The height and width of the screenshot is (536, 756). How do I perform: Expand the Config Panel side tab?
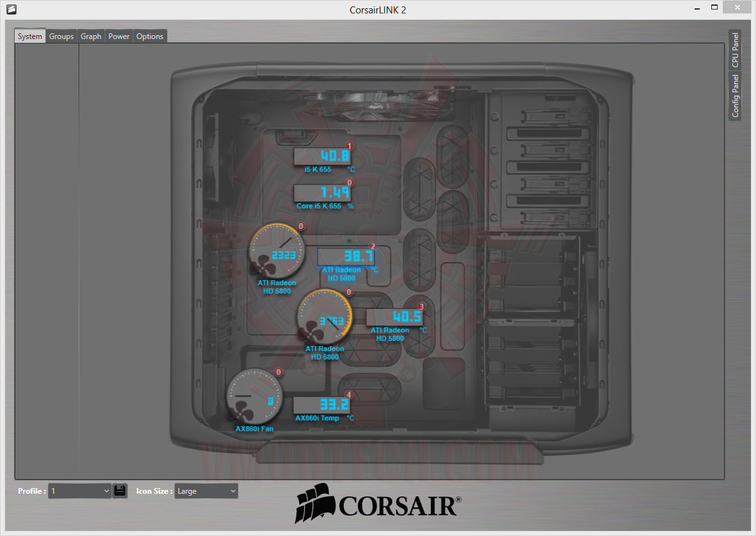tap(735, 95)
